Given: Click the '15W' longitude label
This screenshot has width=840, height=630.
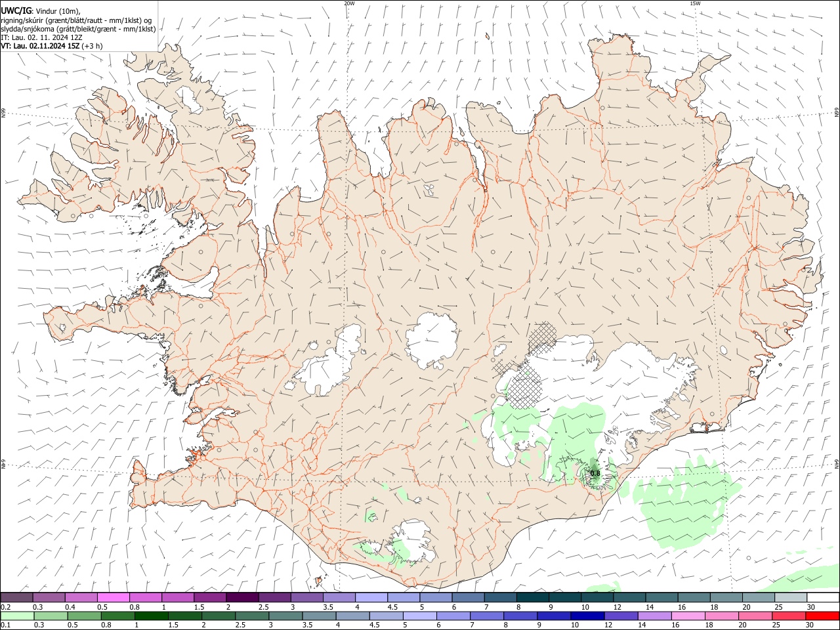Looking at the screenshot, I should click(695, 3).
